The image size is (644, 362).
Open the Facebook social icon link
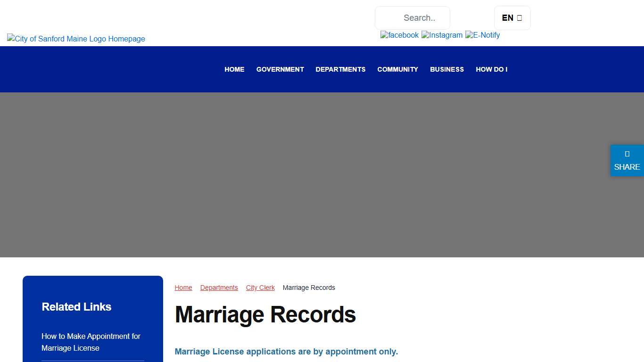[399, 35]
